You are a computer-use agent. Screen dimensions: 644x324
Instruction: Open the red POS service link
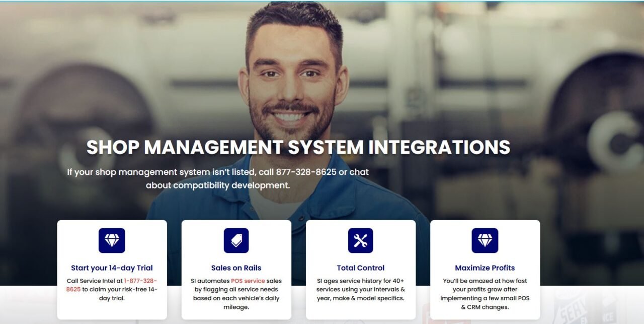pos(248,281)
